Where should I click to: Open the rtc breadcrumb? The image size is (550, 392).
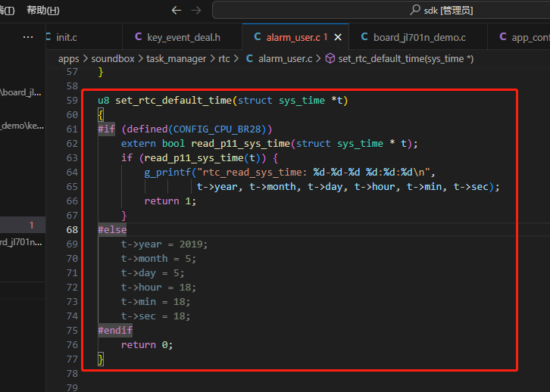point(224,59)
